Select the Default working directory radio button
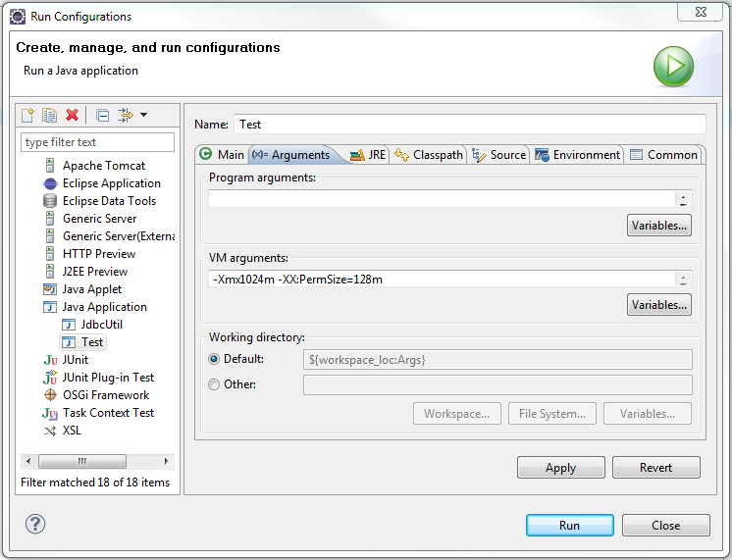This screenshot has width=732, height=560. [x=214, y=359]
